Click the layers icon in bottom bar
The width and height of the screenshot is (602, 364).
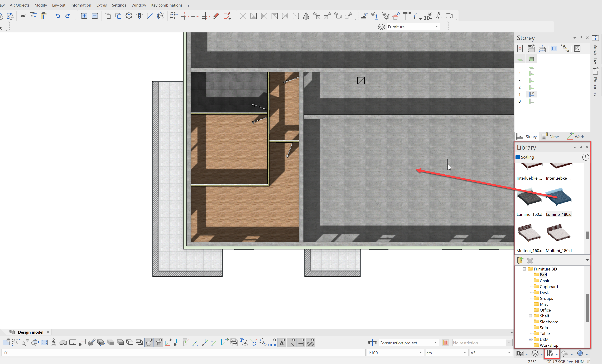click(535, 353)
